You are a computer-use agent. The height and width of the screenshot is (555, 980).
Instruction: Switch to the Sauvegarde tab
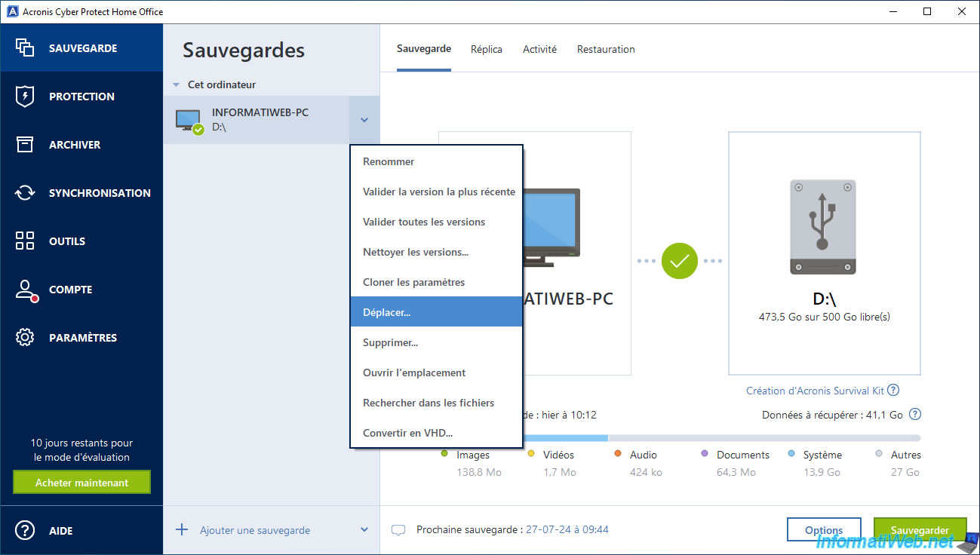pos(424,49)
